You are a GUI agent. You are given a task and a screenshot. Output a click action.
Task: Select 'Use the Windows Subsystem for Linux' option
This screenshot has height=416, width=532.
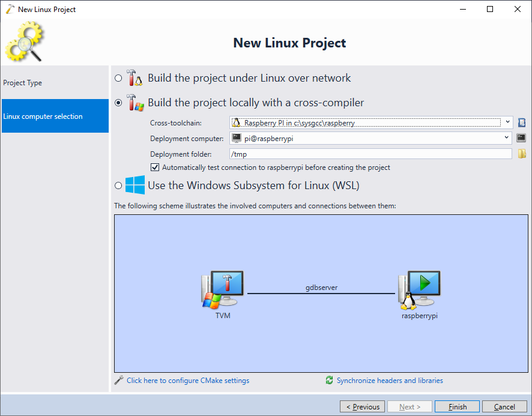coord(118,185)
